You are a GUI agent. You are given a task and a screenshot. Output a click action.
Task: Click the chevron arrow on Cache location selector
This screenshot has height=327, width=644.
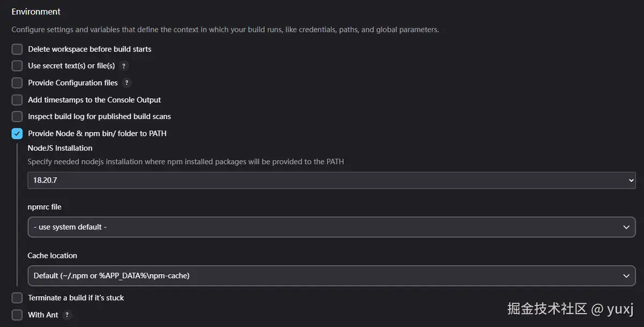tap(626, 275)
